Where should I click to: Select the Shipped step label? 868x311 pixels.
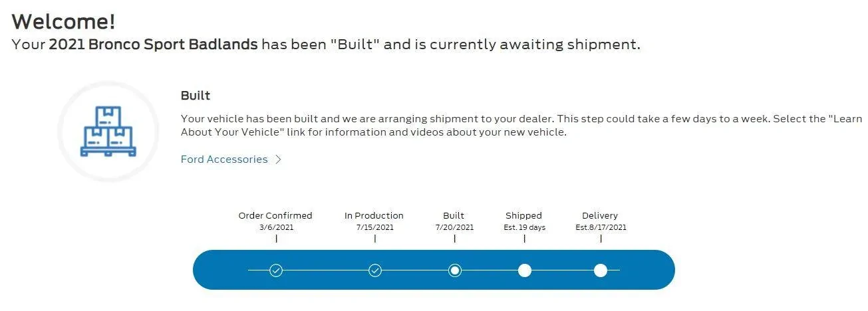coord(524,215)
